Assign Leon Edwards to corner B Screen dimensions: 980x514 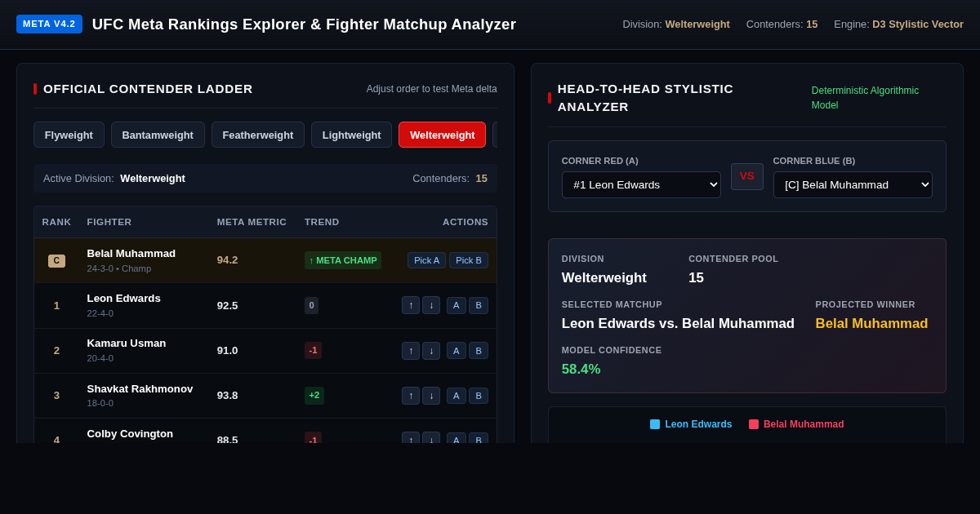pos(479,305)
